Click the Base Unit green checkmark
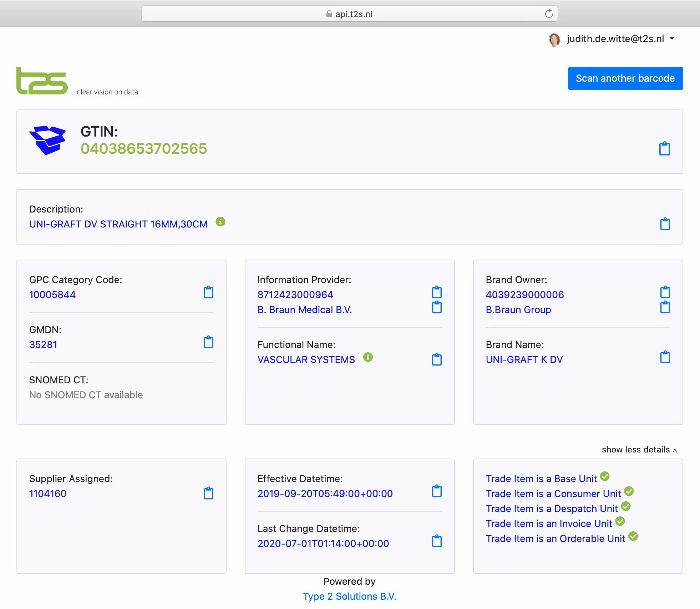This screenshot has width=700, height=609. (x=605, y=476)
